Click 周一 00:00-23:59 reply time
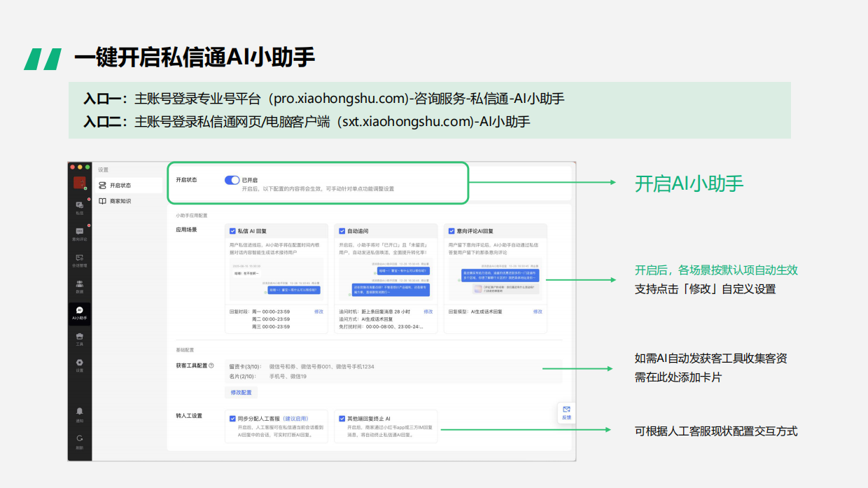Screen dimensions: 868x488 point(271,311)
